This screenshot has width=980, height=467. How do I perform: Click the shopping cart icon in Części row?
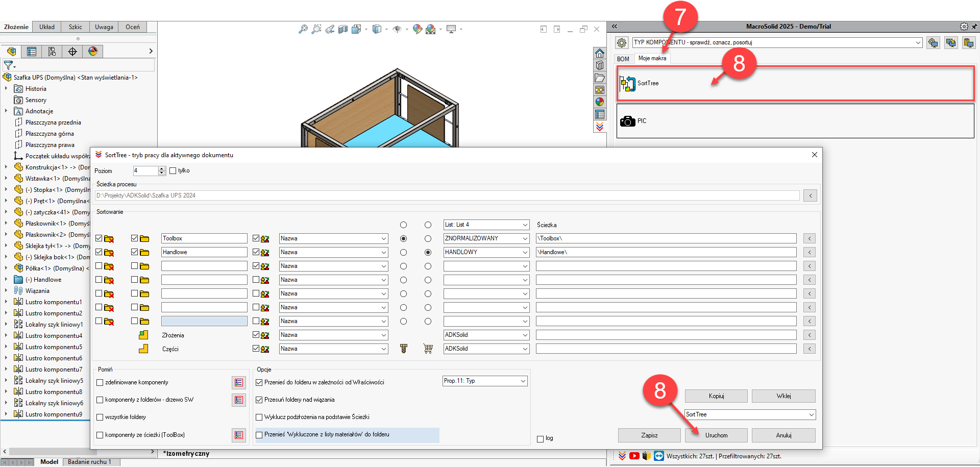428,349
